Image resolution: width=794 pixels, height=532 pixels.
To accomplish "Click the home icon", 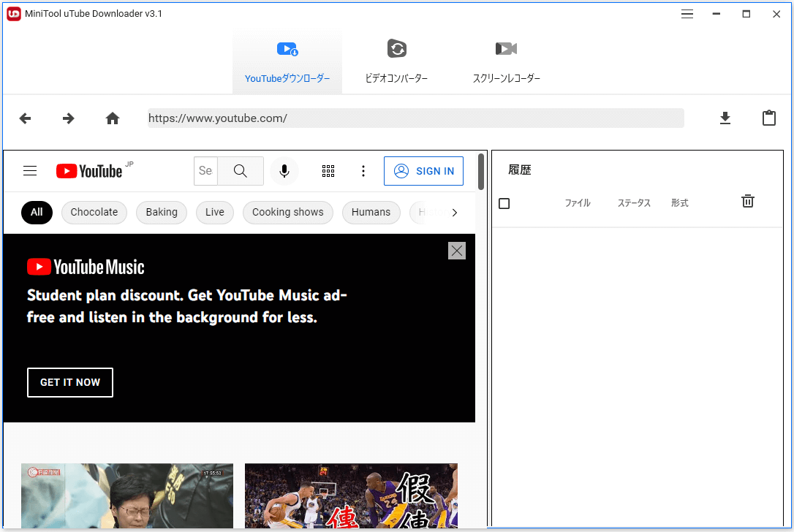I will click(113, 118).
